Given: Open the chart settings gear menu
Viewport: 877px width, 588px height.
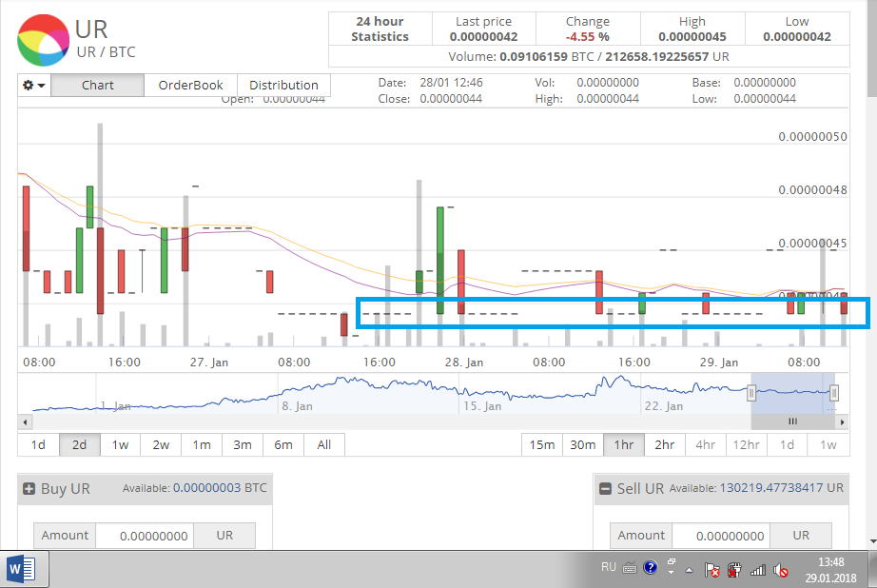Looking at the screenshot, I should [x=33, y=86].
